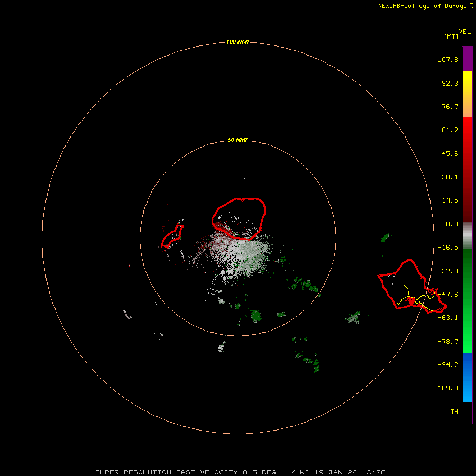Click the 107.8 velocity scale value
Screen dimensions: 476x476
point(448,59)
